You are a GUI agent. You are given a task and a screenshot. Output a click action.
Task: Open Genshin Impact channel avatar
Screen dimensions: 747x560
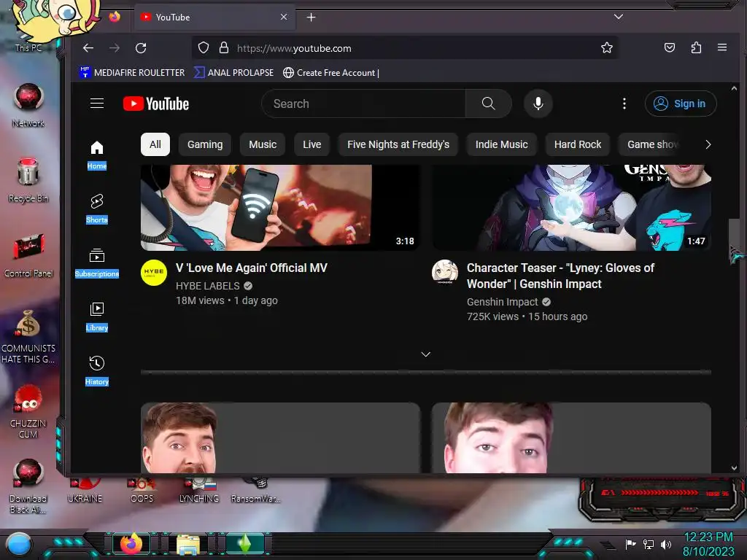(445, 273)
